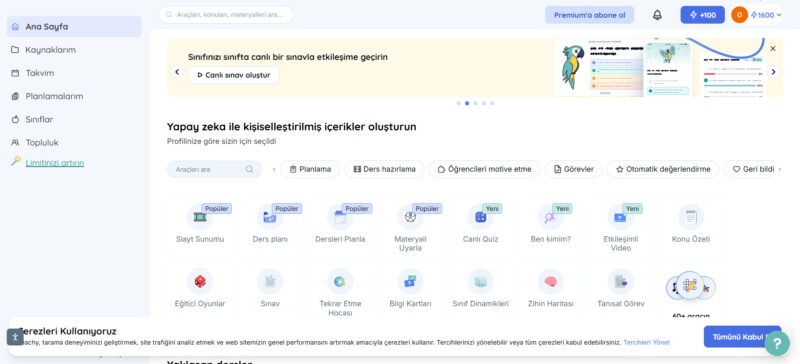The width and height of the screenshot is (800, 364).
Task: Open the Etkileşimli Video tool
Action: [620, 226]
